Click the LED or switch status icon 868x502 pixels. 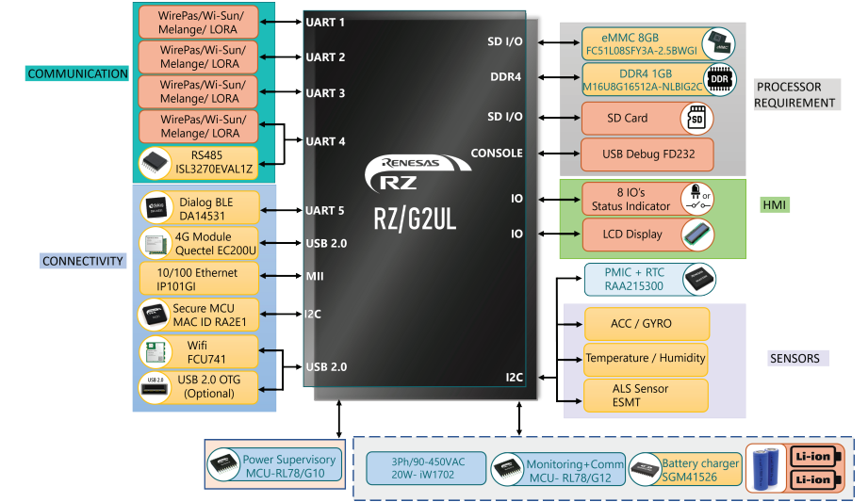[x=697, y=200]
